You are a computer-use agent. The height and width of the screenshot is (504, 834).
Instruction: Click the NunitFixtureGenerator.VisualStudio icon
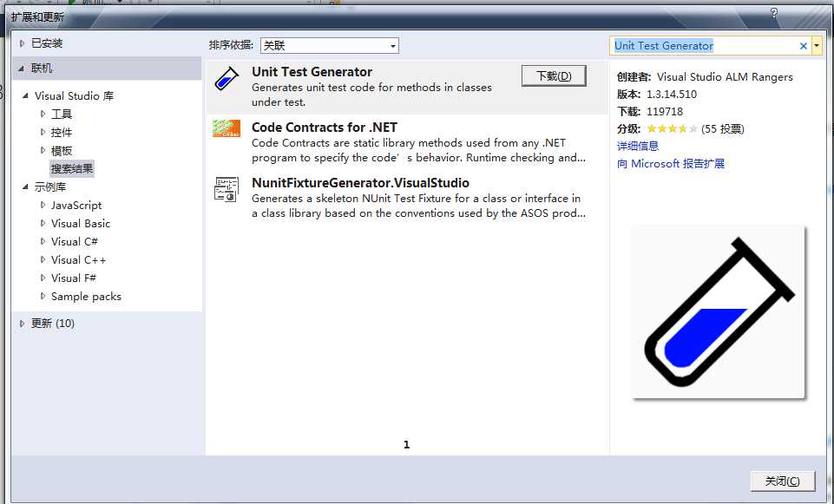tap(227, 189)
